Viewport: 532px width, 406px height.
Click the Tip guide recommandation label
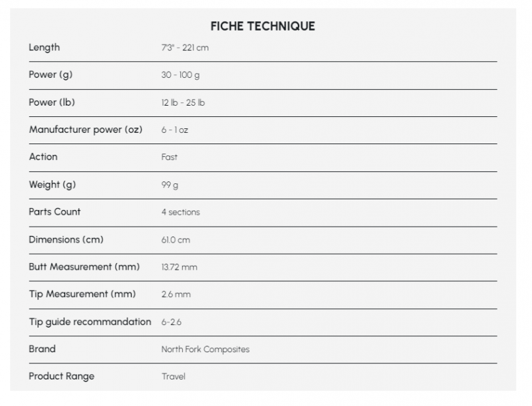point(90,322)
